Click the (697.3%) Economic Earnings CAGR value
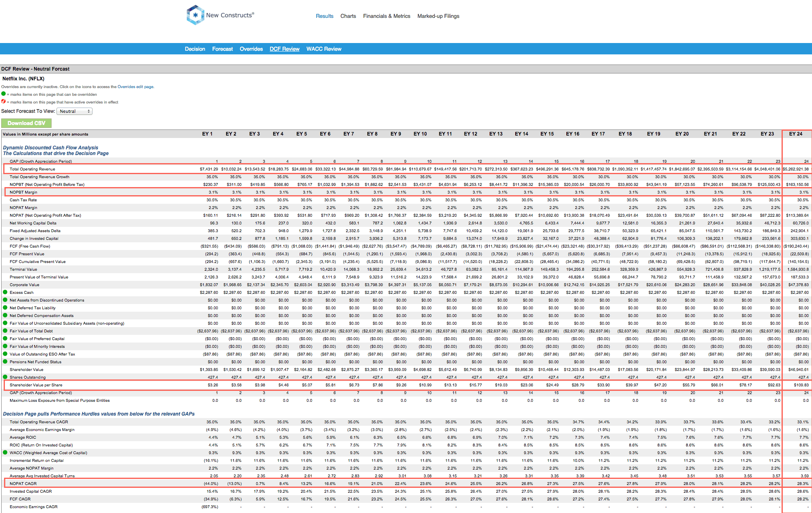 point(209,507)
